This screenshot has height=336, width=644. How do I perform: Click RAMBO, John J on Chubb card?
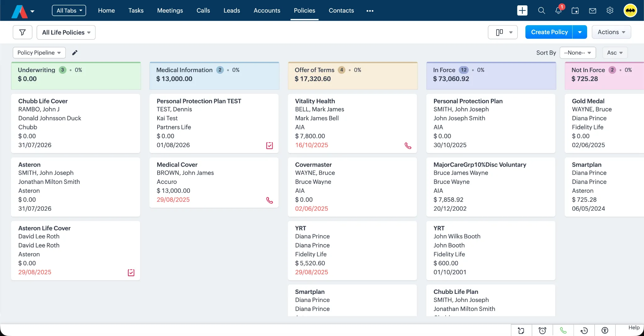coord(39,109)
